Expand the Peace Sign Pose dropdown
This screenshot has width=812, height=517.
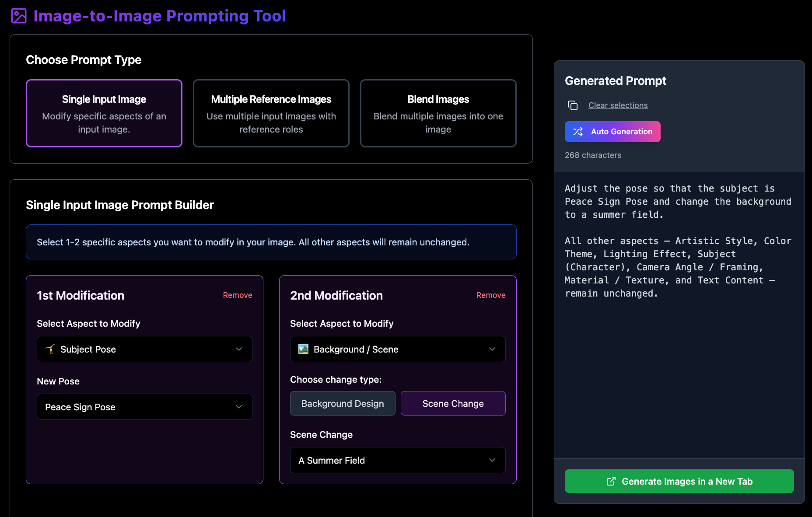click(144, 407)
